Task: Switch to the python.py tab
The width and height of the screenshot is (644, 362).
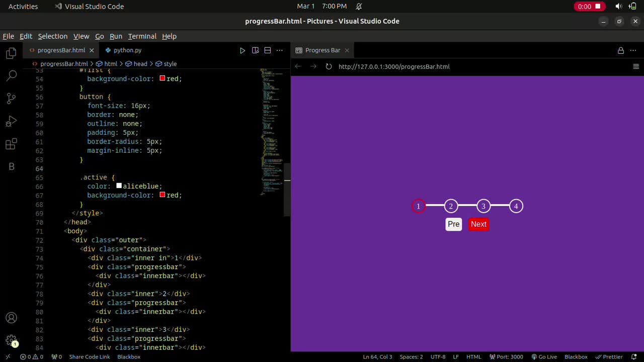Action: [x=127, y=50]
